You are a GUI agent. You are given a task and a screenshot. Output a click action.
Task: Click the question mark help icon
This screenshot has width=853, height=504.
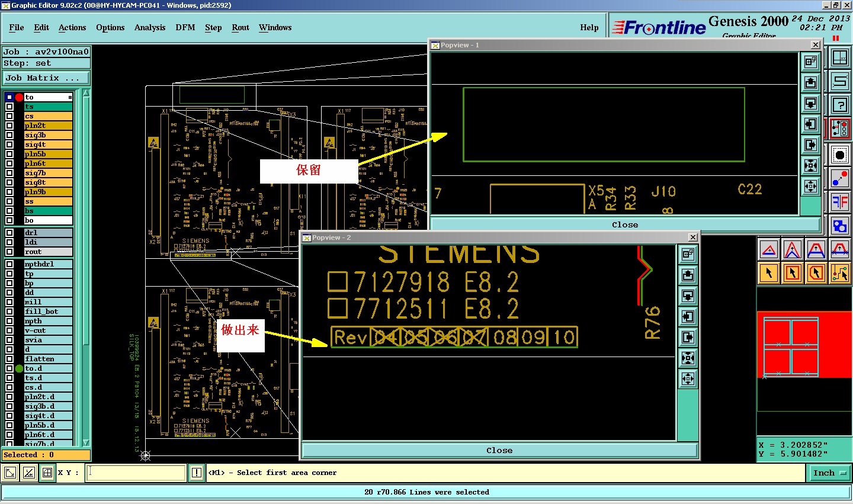pyautogui.click(x=840, y=105)
